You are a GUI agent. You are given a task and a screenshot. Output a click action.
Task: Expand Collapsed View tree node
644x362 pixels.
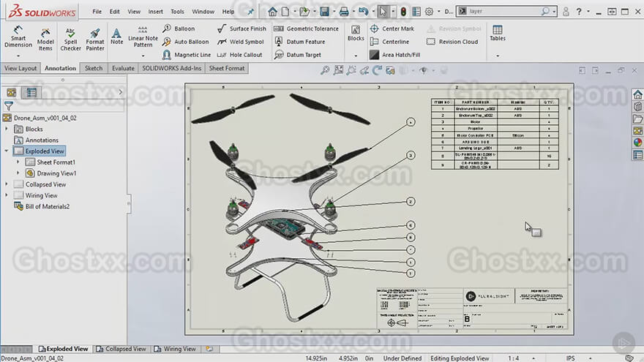(x=7, y=184)
